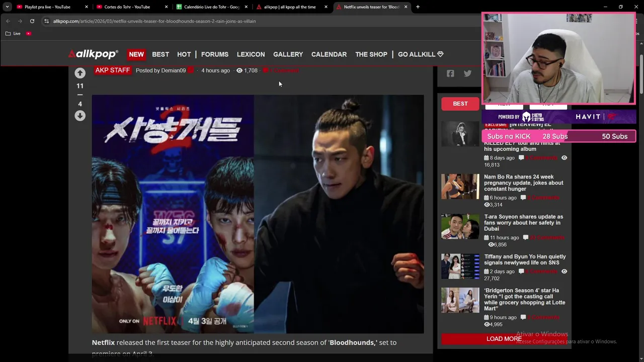Open the HOT navigation item
644x362 pixels.
pyautogui.click(x=184, y=54)
